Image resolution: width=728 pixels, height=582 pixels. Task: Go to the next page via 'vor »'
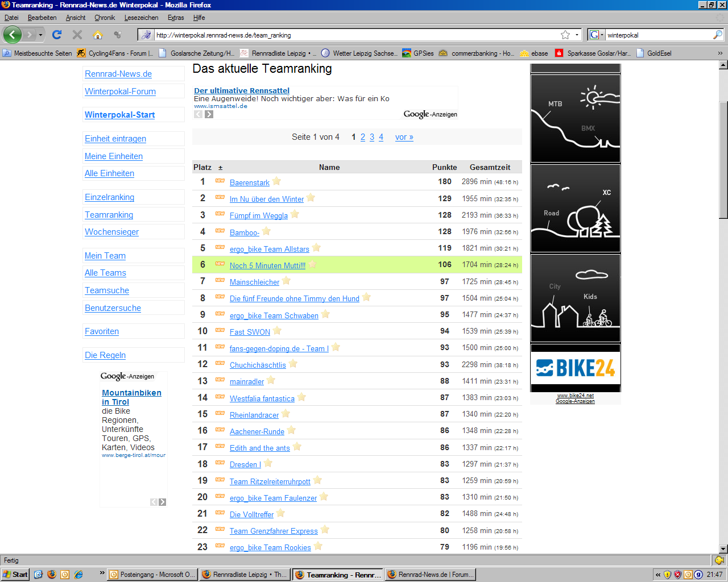[404, 137]
